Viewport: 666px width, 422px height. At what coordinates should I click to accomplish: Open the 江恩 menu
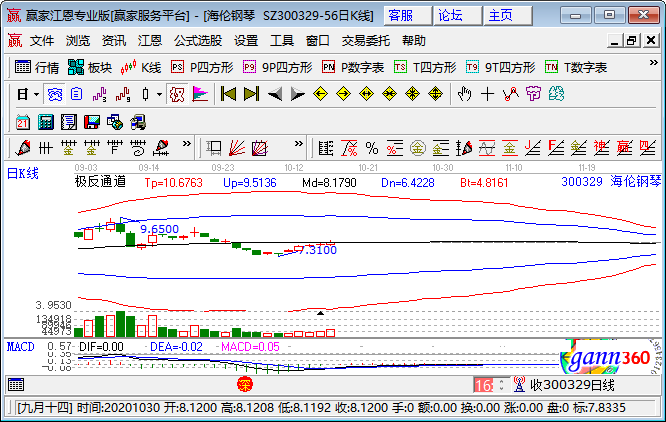click(150, 41)
